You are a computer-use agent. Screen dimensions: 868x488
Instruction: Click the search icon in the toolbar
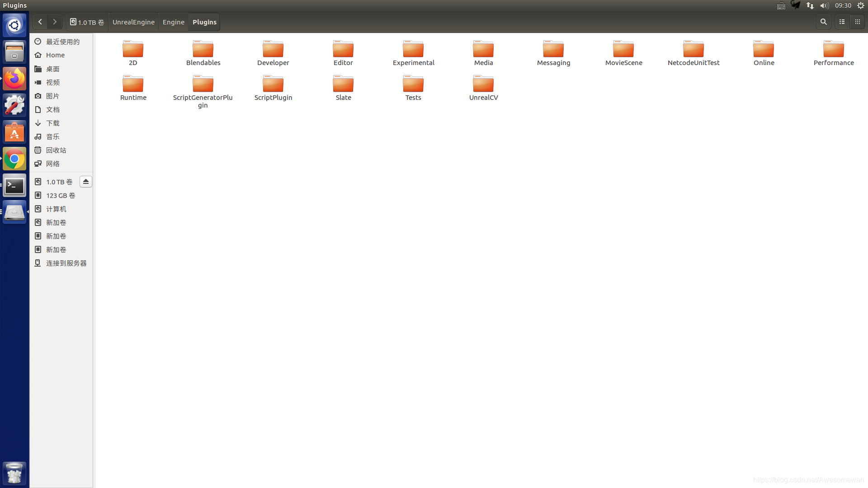[x=823, y=22]
